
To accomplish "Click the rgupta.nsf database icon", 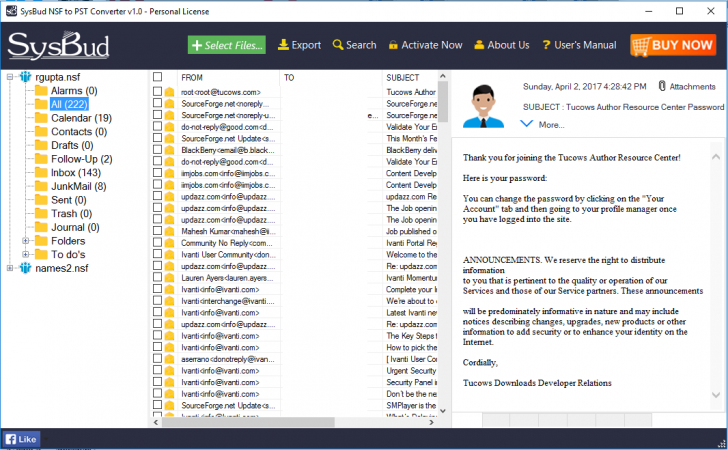I will pyautogui.click(x=25, y=77).
